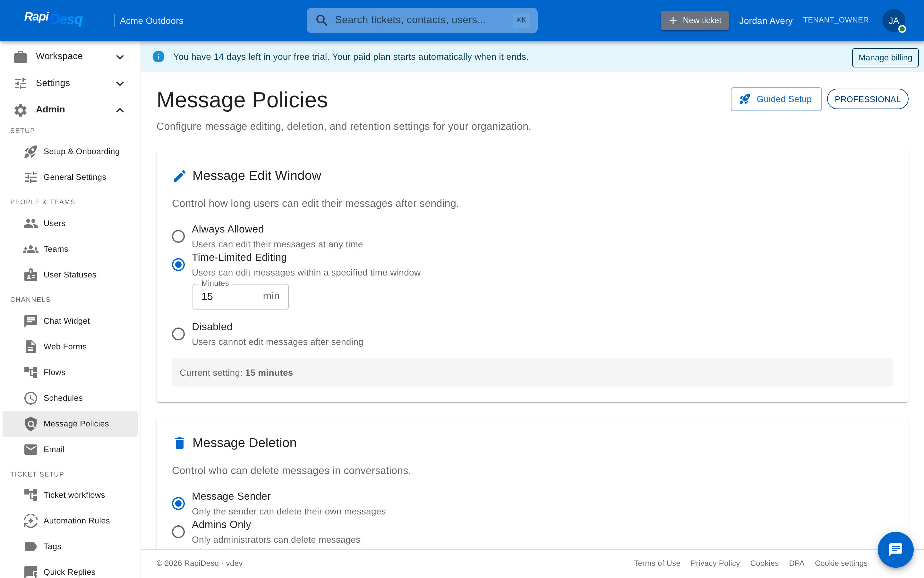
Task: Click the Chat Widget message icon
Action: (30, 321)
